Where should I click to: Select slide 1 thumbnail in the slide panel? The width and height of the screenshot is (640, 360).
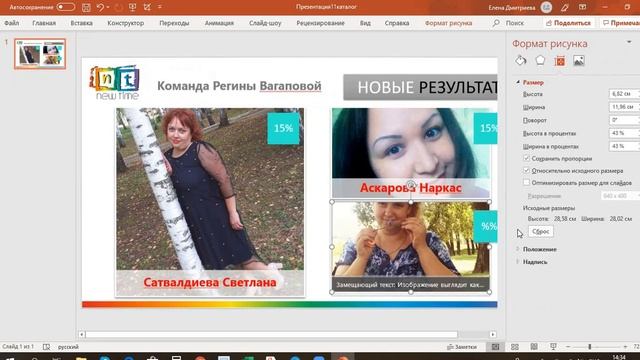click(x=40, y=54)
